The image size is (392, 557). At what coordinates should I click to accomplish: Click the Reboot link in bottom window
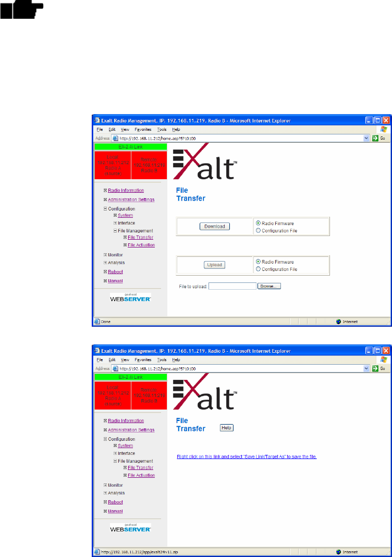(x=115, y=502)
